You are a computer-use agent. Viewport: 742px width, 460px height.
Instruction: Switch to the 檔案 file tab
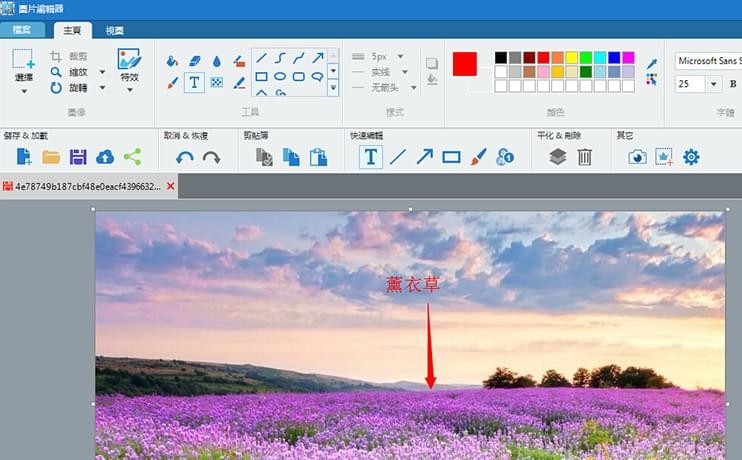tap(22, 30)
